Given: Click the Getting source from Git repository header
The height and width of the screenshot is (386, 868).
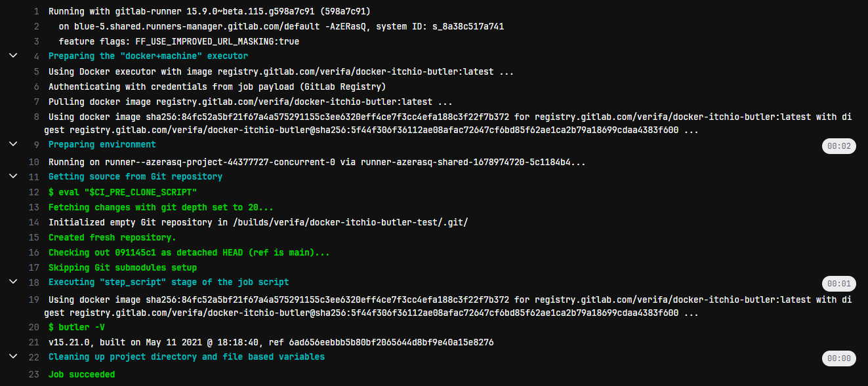Looking at the screenshot, I should pos(135,176).
